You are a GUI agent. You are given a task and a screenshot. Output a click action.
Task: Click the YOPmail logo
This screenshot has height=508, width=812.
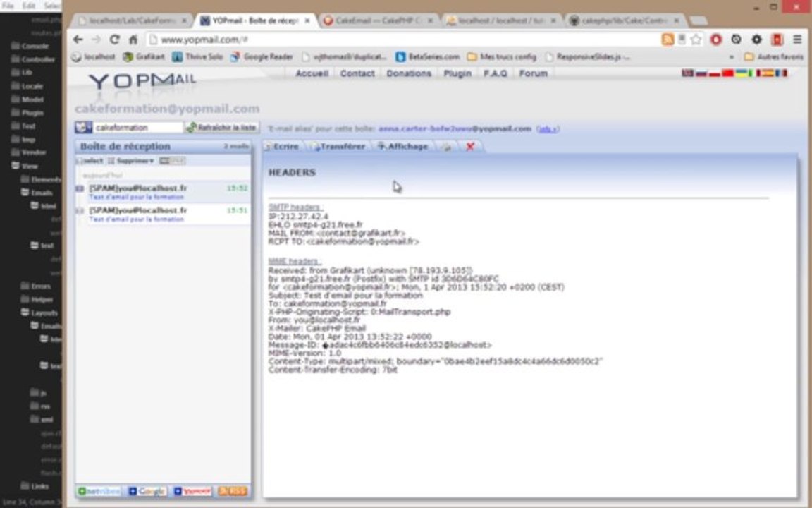[142, 80]
